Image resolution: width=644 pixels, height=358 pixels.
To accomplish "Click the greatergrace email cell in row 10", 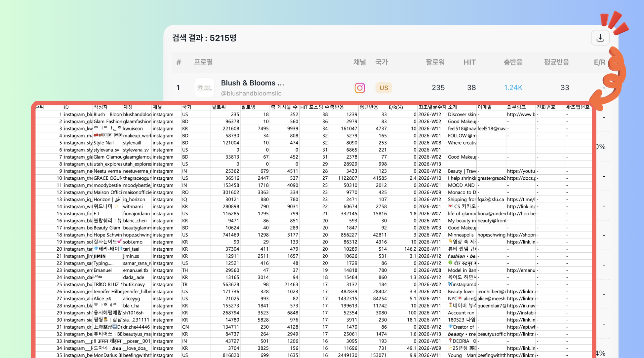I will (x=491, y=178).
